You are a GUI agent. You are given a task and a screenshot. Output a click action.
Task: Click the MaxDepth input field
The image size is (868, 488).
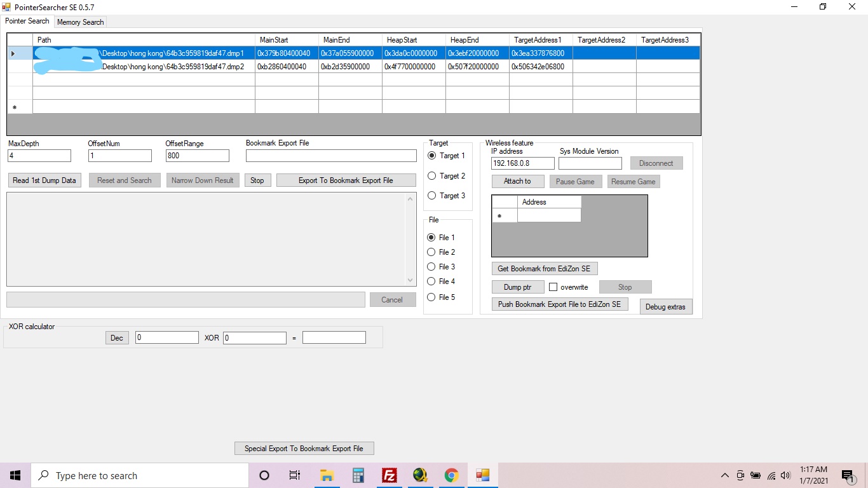39,156
